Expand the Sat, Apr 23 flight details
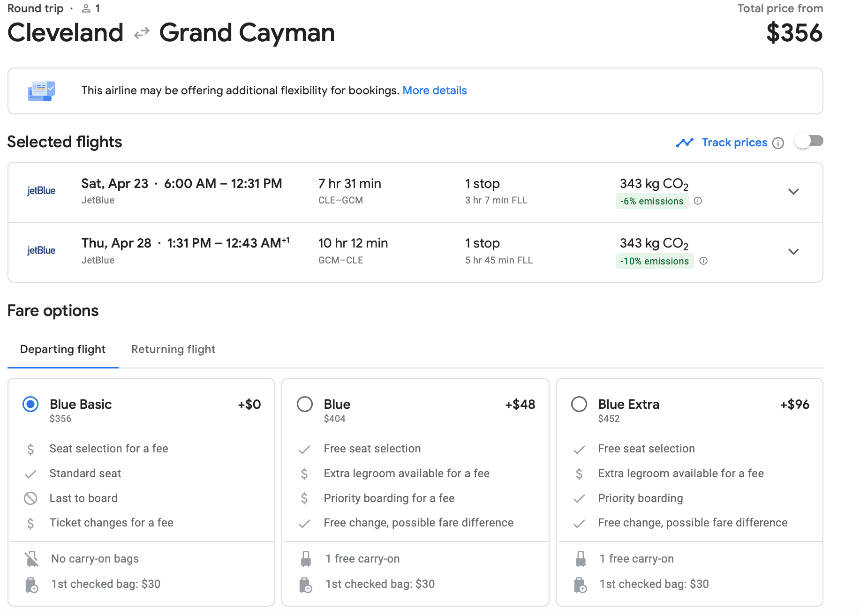Screen dimensions: 860x616 (793, 192)
